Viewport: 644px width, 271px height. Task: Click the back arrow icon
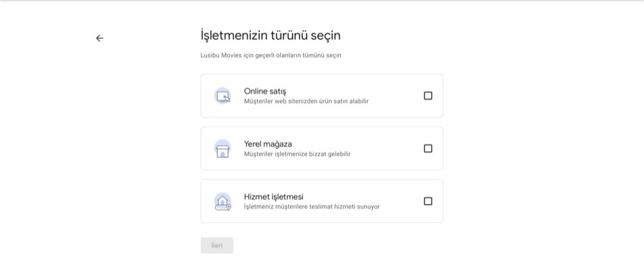(100, 39)
